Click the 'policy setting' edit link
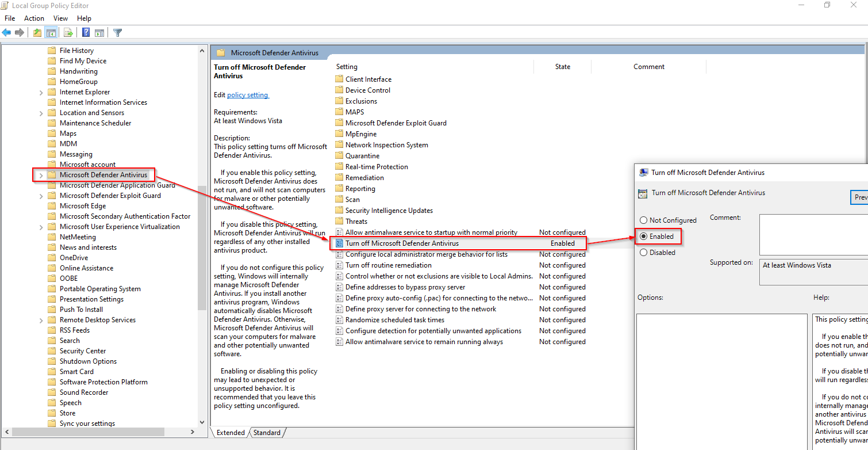This screenshot has width=868, height=450. (248, 95)
